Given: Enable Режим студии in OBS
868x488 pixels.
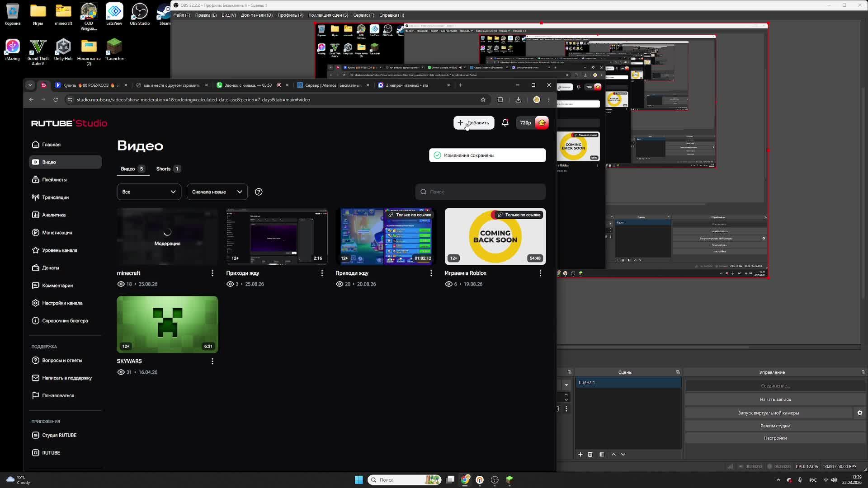Looking at the screenshot, I should tap(775, 426).
